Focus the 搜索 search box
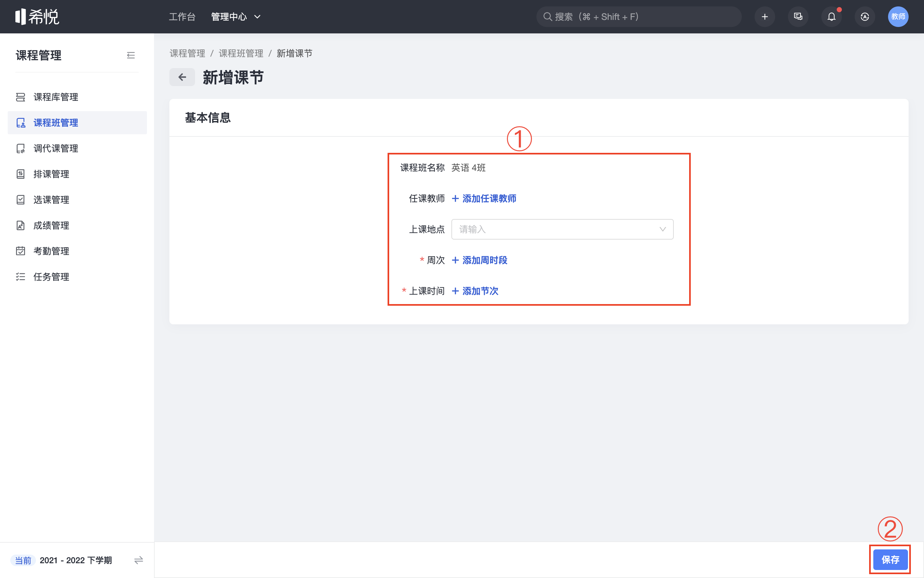The image size is (924, 578). coord(639,17)
